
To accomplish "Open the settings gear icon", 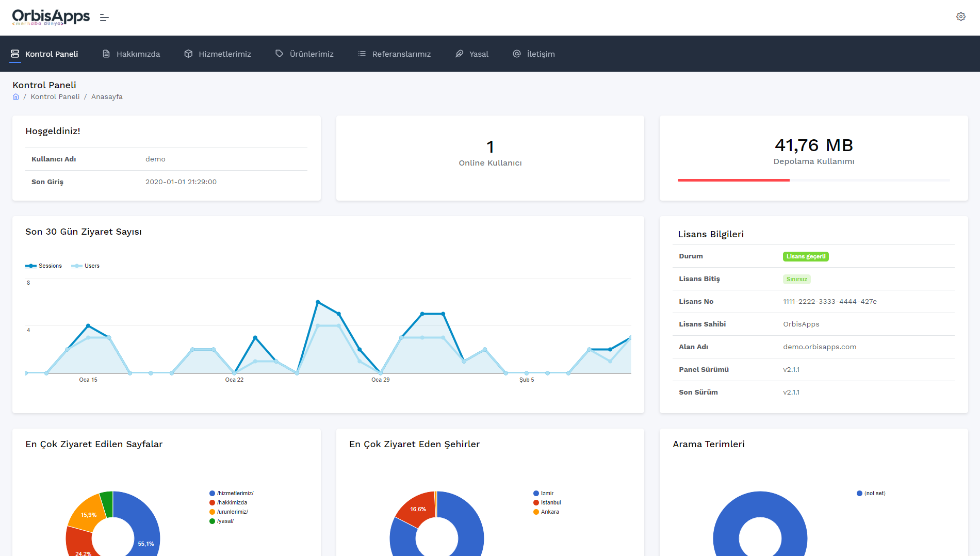I will pos(960,17).
